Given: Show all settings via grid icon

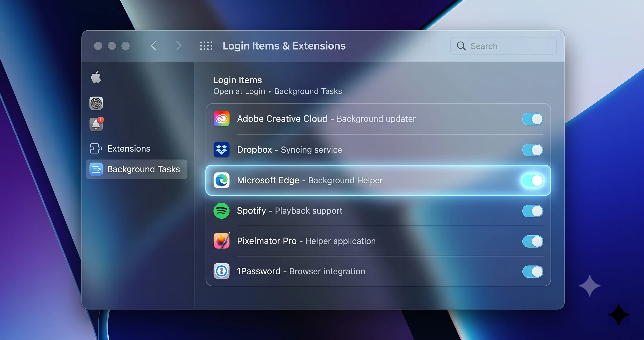Looking at the screenshot, I should pos(206,46).
